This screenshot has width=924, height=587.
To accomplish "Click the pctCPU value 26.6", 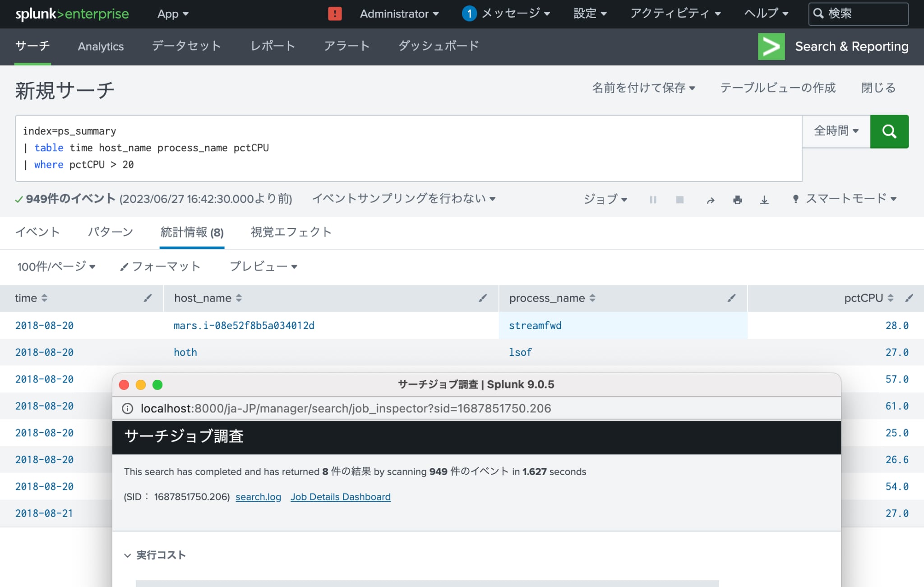I will [897, 460].
